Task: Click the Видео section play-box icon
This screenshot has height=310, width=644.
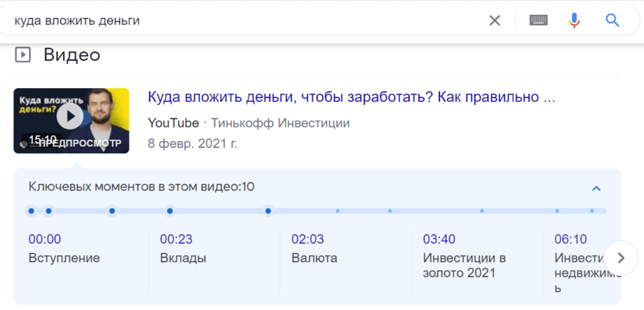Action: pos(23,55)
